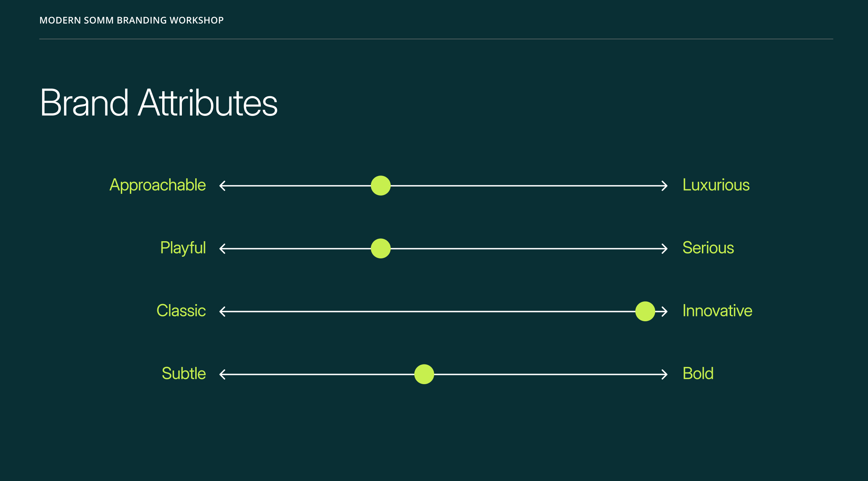868x481 pixels.
Task: Click the Modern Somm Branding Workshop header
Action: coord(131,20)
